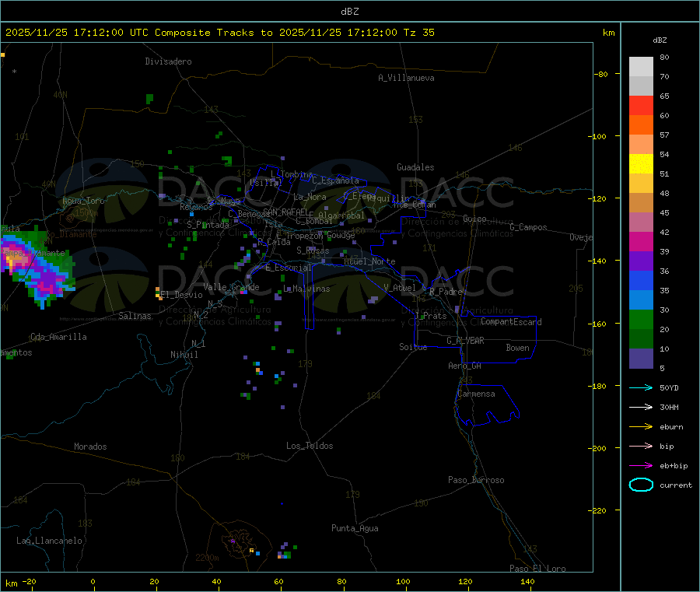Image resolution: width=700 pixels, height=592 pixels.
Task: Click the 'Cda_Amarilla' place label
Action: (58, 337)
